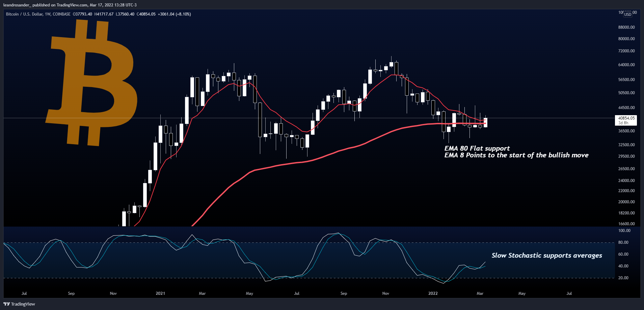Screen dimensions: 644x310
Task: Click the 80000.00 price axis label
Action: click(626, 39)
